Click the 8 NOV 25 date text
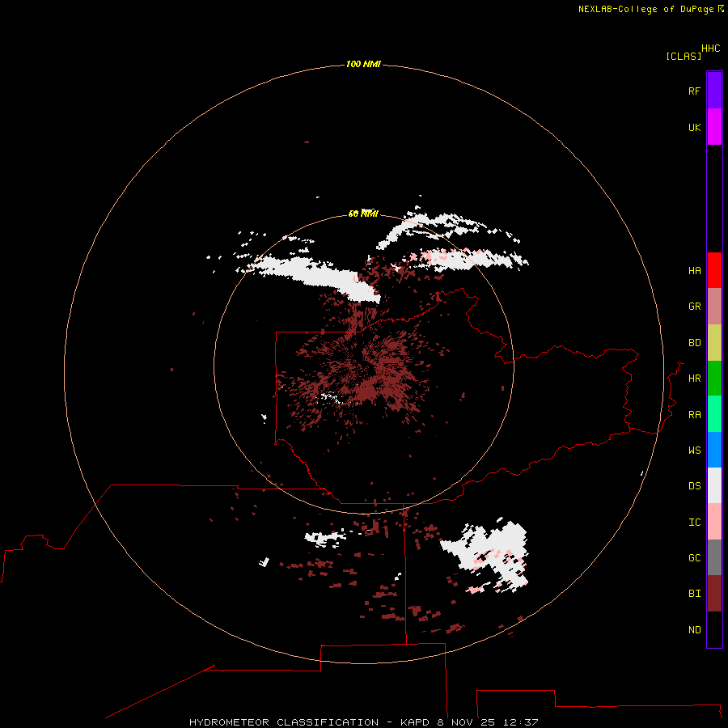This screenshot has width=728, height=728. (x=467, y=722)
